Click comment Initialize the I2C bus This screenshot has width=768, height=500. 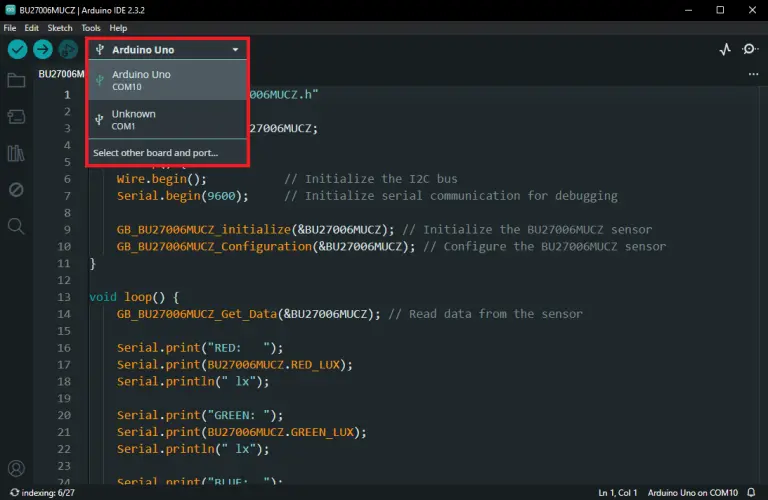tap(371, 179)
